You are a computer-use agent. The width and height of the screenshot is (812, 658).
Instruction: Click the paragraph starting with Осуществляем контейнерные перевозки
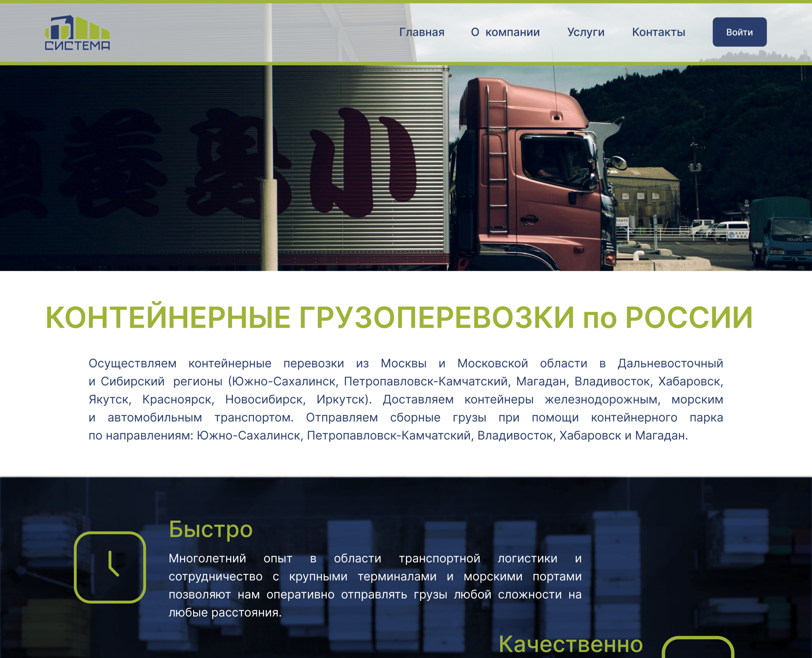coord(406,399)
